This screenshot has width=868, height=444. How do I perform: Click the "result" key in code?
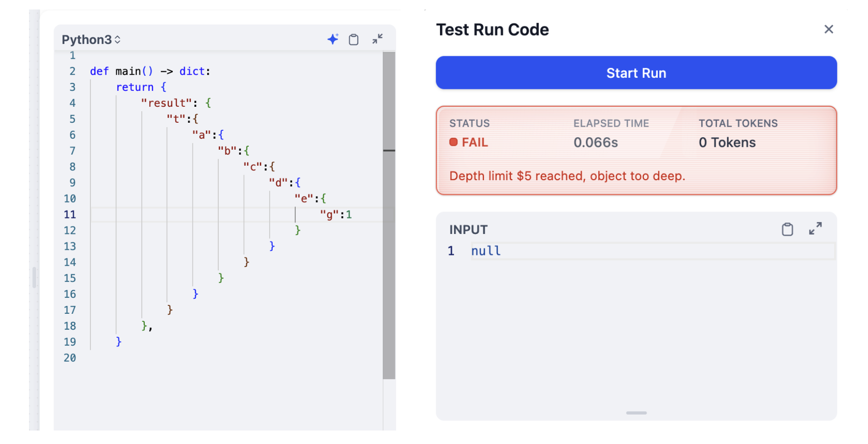pos(166,103)
